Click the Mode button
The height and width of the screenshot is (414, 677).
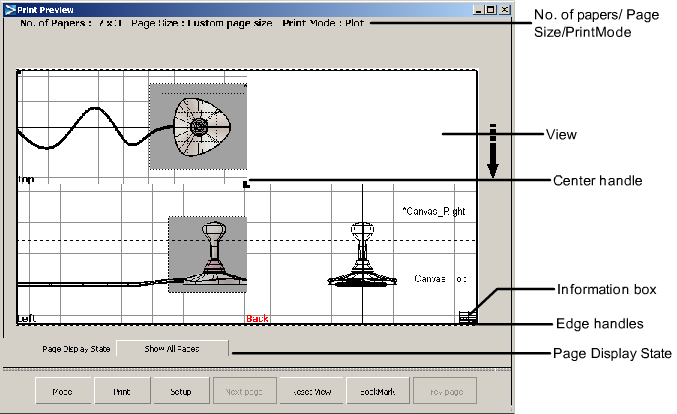pyautogui.click(x=63, y=391)
